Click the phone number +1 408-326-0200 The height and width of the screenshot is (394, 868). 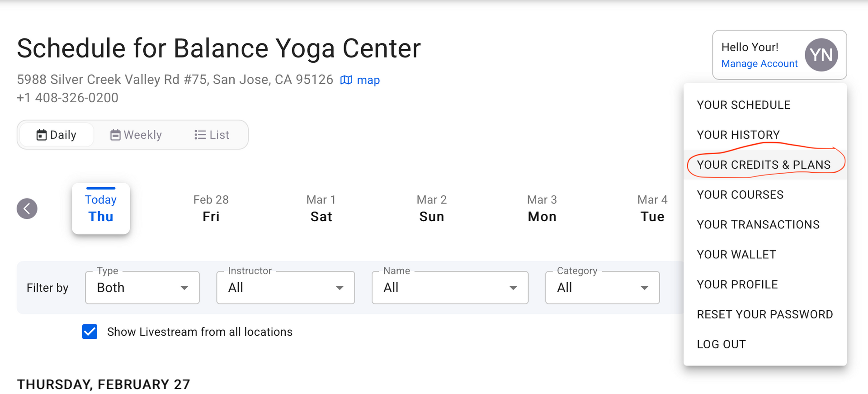(x=68, y=98)
